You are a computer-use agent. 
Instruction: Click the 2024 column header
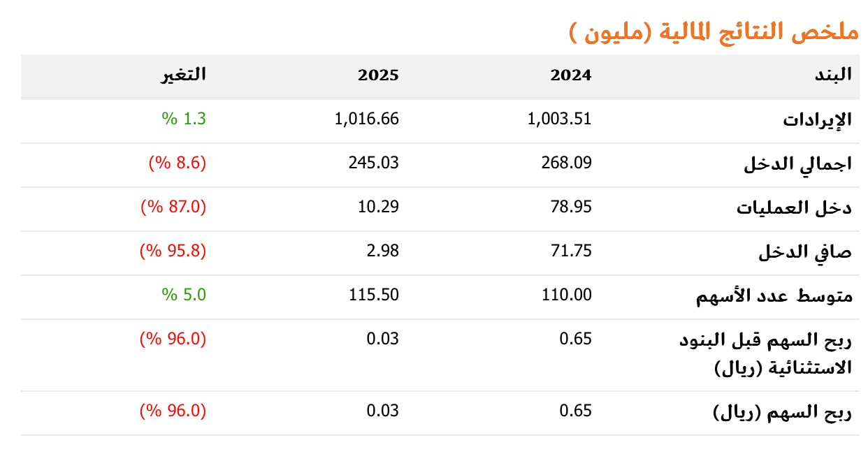click(570, 75)
